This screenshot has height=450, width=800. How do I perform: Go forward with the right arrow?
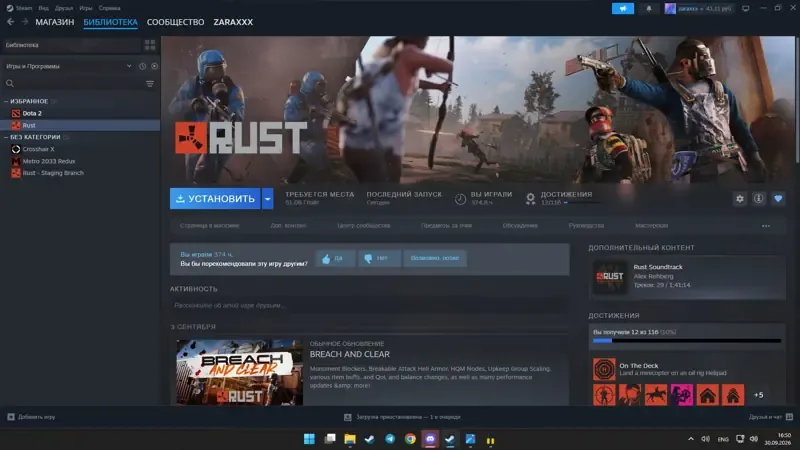[x=24, y=22]
